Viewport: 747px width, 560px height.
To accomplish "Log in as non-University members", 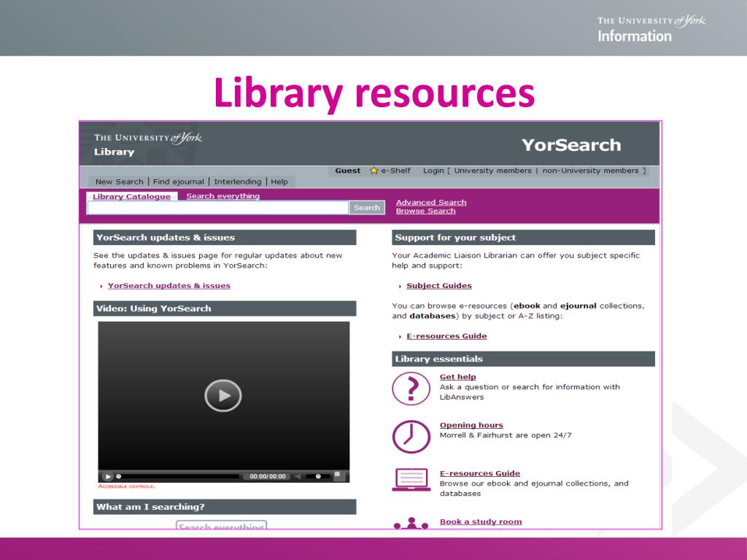I will [590, 171].
